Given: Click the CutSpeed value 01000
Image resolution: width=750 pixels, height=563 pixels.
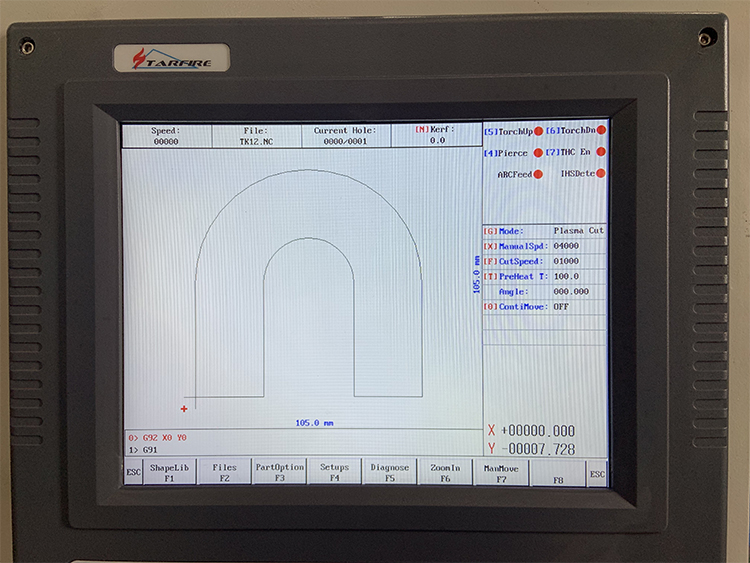Looking at the screenshot, I should pos(566,261).
